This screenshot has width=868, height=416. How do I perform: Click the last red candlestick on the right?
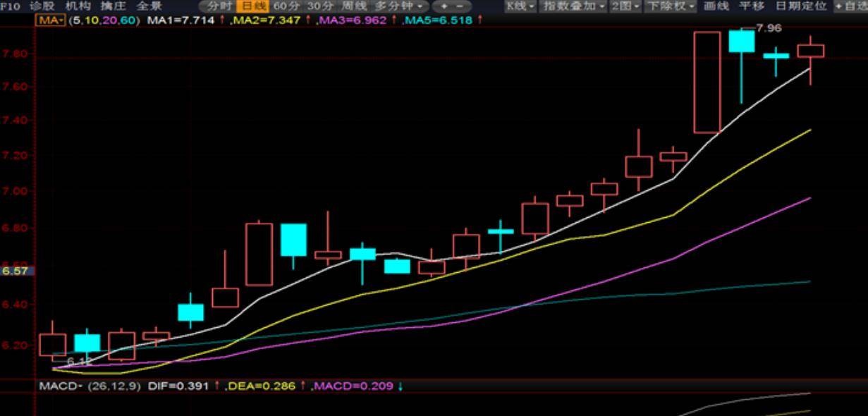pos(810,51)
